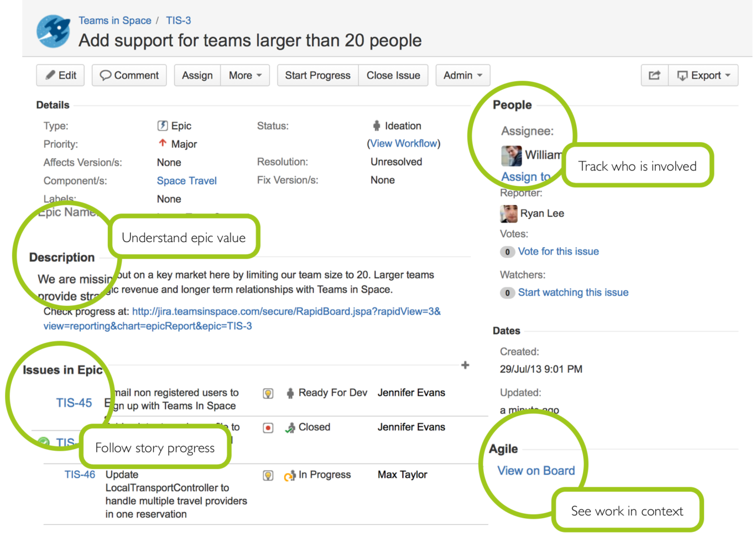The width and height of the screenshot is (756, 553).
Task: Open the Space Travel component link
Action: [x=186, y=180]
